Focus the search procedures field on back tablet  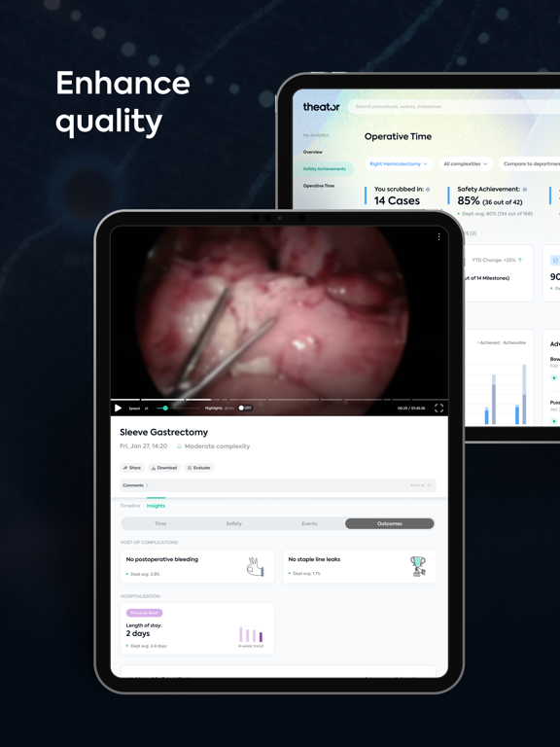(453, 107)
